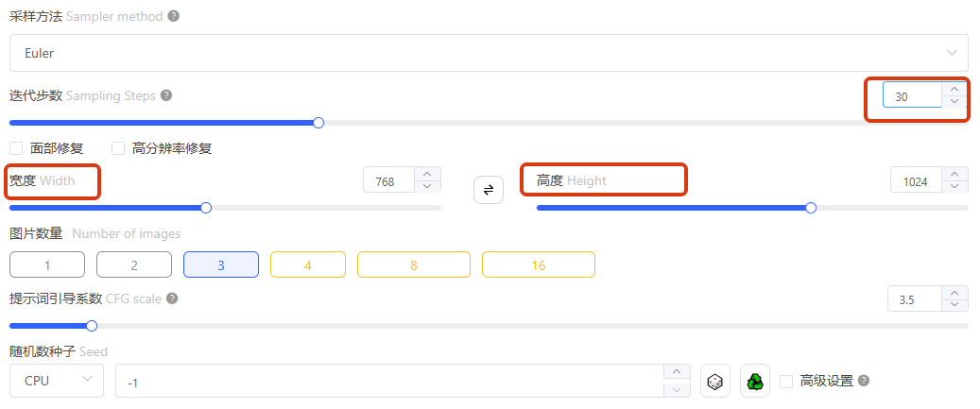Enable the 高分辨率修复 checkbox
Viewport: 980px width, 409px height.
tap(118, 148)
